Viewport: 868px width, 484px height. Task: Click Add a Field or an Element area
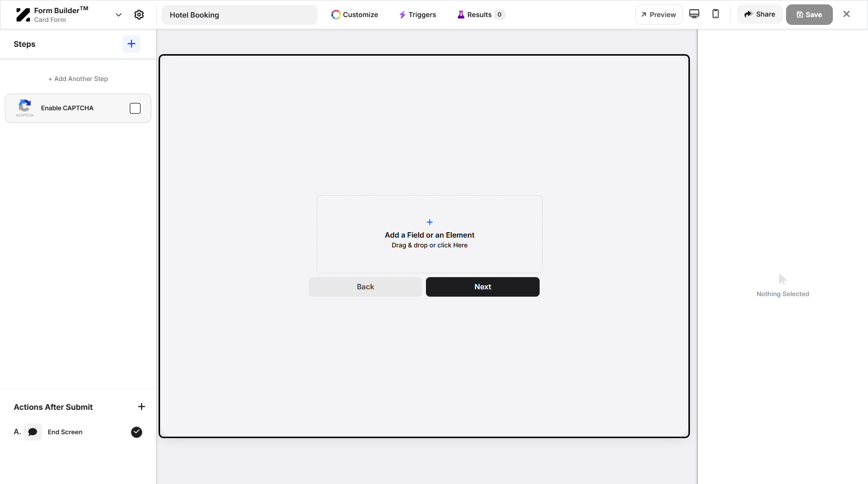pyautogui.click(x=429, y=234)
